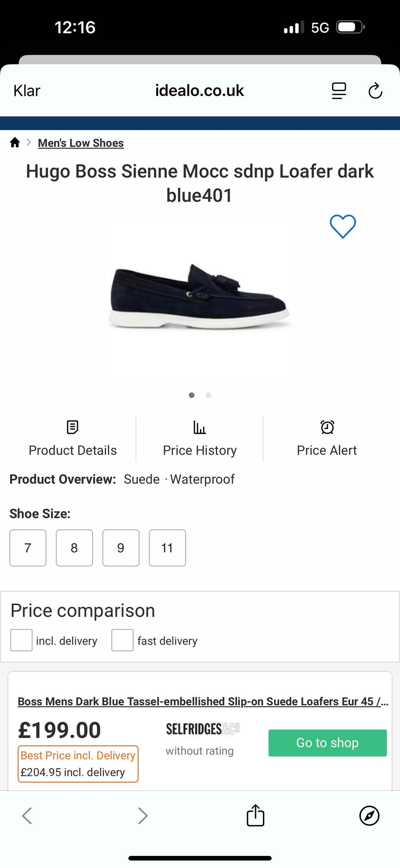This screenshot has width=400, height=868.
Task: Open the Men's Low Shoes breadcrumb link
Action: (x=81, y=143)
